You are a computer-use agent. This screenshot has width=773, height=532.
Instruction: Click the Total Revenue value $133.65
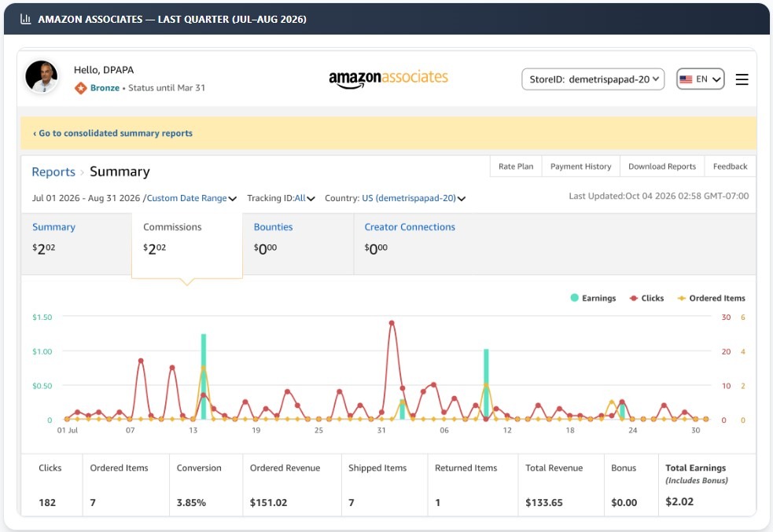pyautogui.click(x=543, y=502)
